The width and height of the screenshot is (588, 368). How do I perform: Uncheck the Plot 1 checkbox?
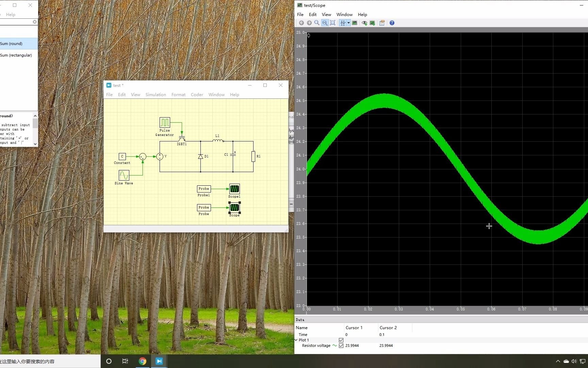point(341,340)
